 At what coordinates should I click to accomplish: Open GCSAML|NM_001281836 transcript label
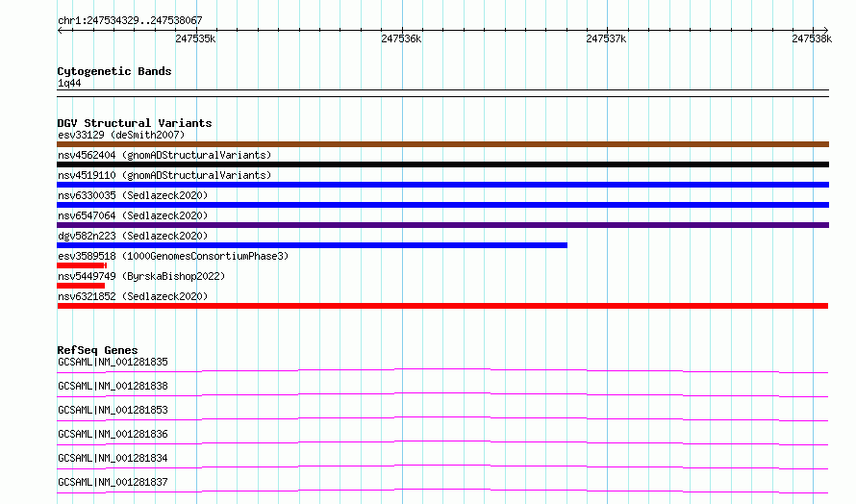(113, 434)
